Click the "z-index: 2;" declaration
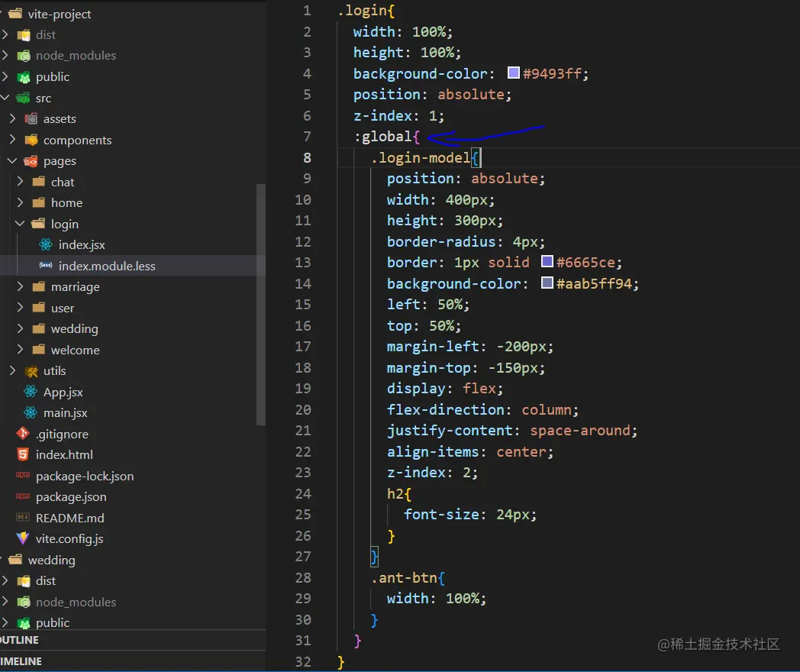Screen dimensions: 800x672 click(432, 473)
